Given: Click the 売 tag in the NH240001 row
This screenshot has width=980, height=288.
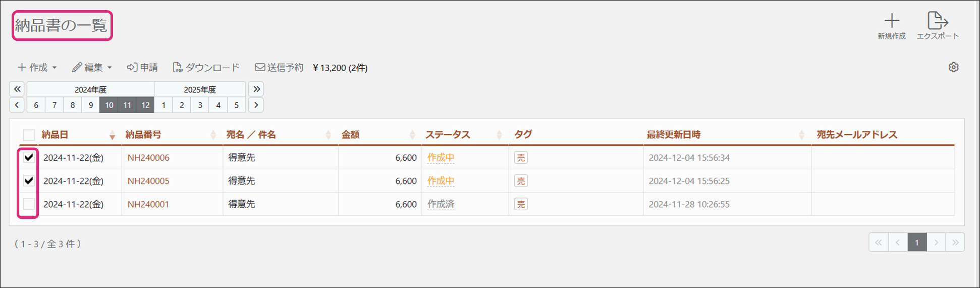Looking at the screenshot, I should coord(521,204).
